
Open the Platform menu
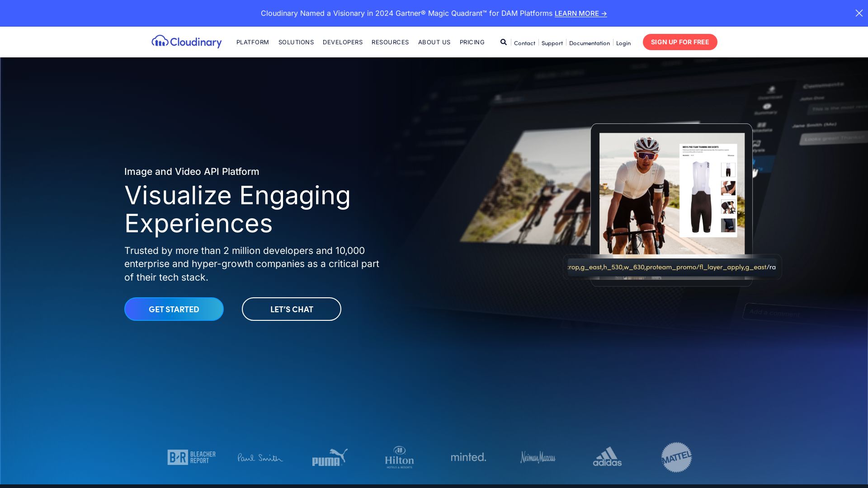click(252, 42)
